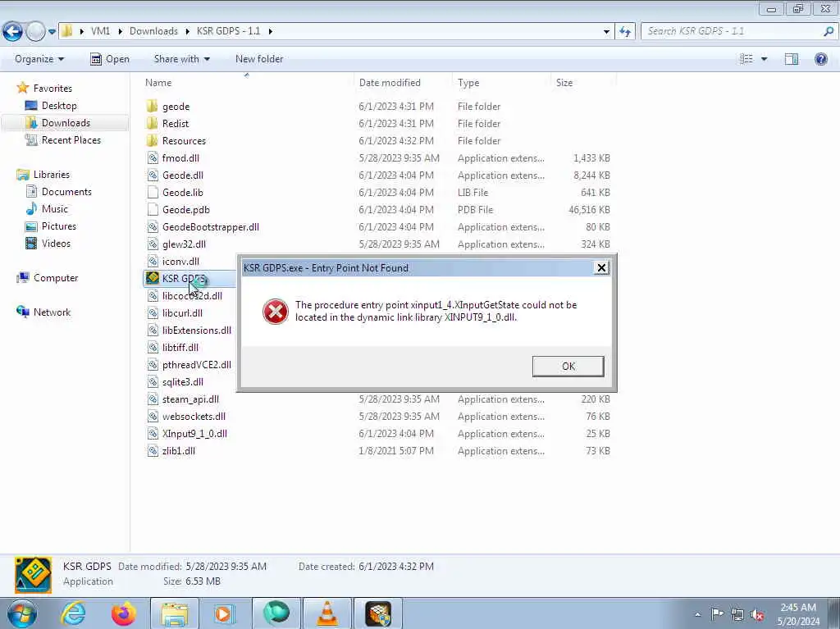
Task: Open the Documents library
Action: [x=66, y=192]
